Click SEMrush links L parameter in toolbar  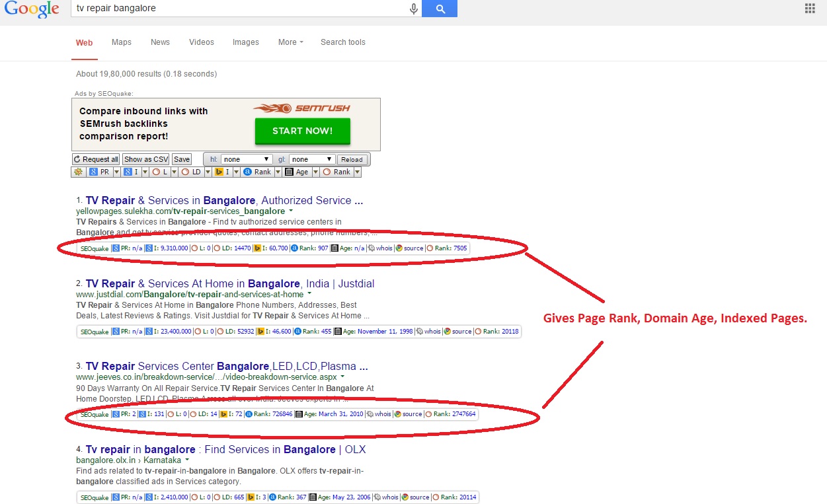(x=160, y=172)
